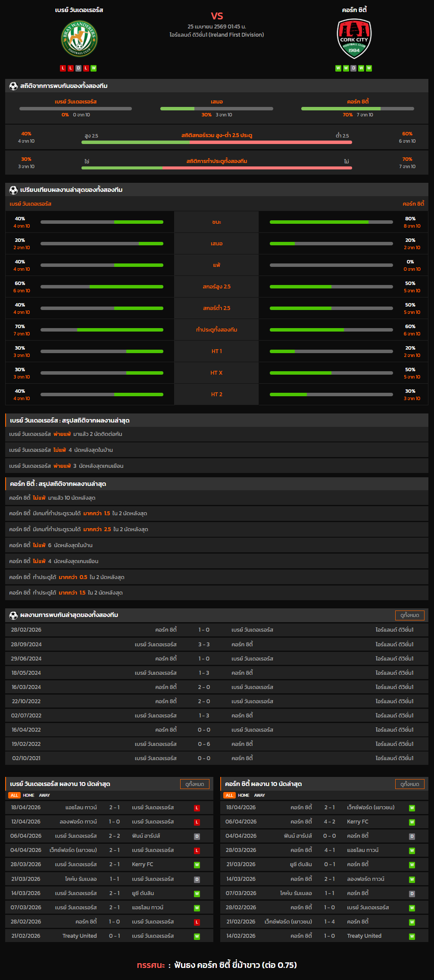The width and height of the screenshot is (434, 980).
Task: Click the Cork City team crest
Action: 354,39
